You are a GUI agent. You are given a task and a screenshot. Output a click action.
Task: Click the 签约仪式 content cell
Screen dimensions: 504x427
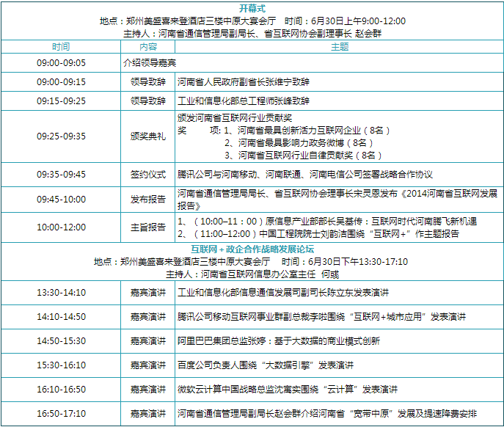[148, 175]
